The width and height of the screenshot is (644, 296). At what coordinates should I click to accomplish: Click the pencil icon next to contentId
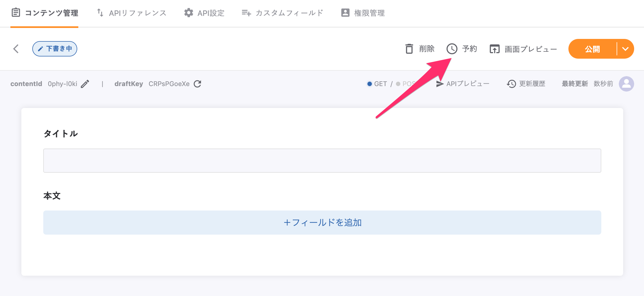(85, 84)
